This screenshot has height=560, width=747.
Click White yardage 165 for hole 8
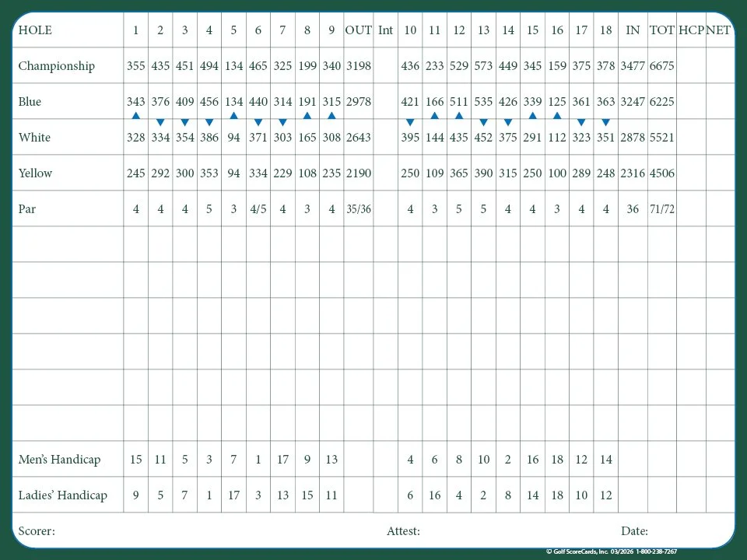[307, 137]
